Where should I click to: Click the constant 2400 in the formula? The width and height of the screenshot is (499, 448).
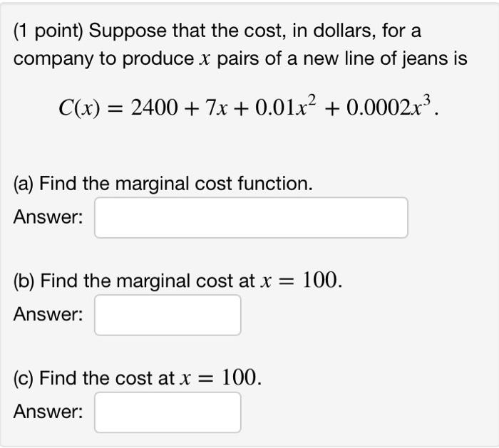pyautogui.click(x=155, y=108)
